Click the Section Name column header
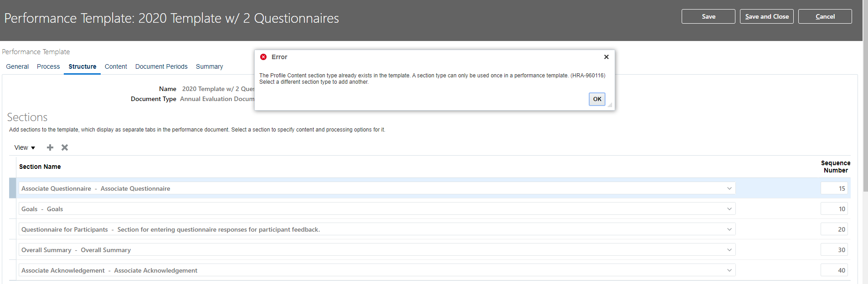 click(x=40, y=167)
